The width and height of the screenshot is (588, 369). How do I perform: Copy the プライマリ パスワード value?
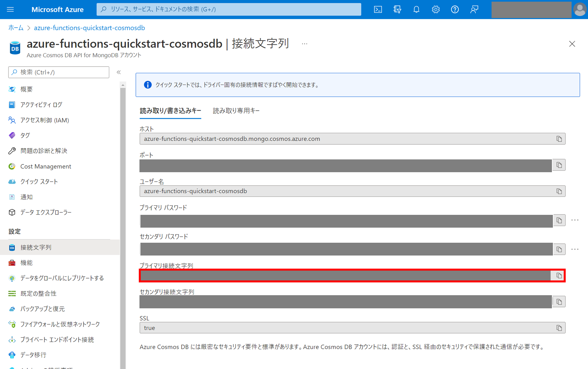559,220
